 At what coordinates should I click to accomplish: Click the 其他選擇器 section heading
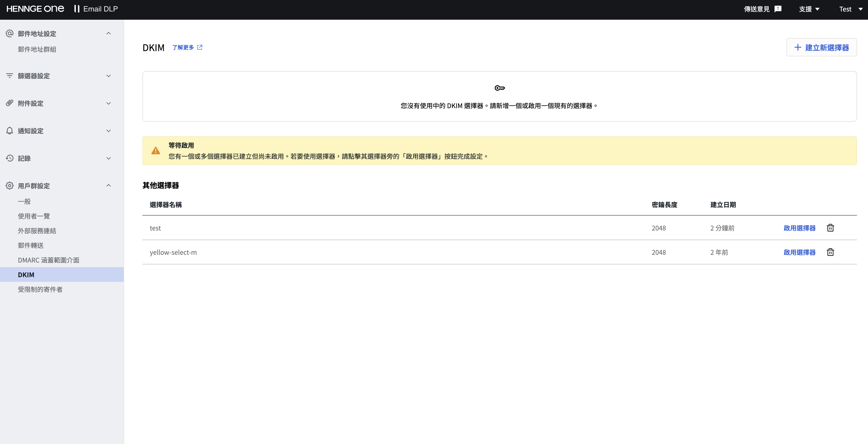[161, 185]
